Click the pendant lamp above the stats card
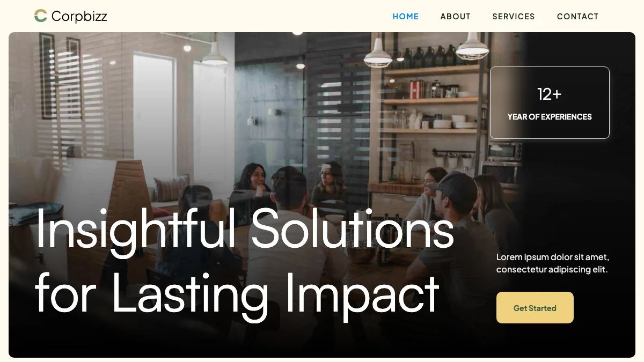 point(472,47)
